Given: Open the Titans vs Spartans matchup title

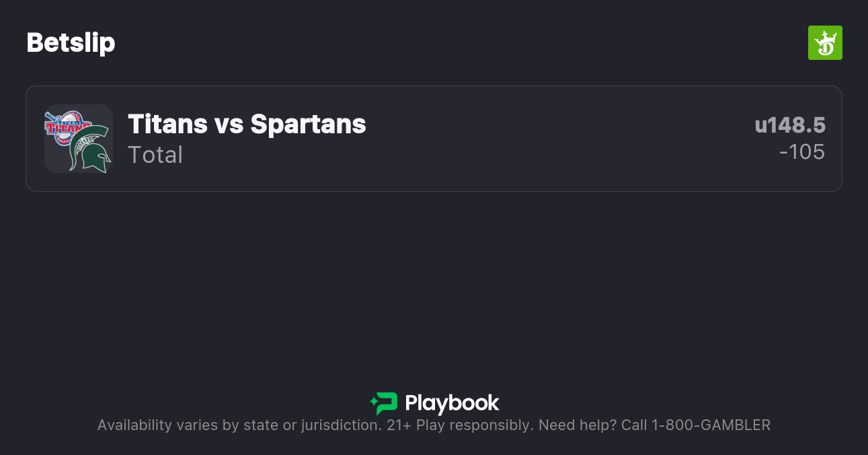Looking at the screenshot, I should [247, 124].
